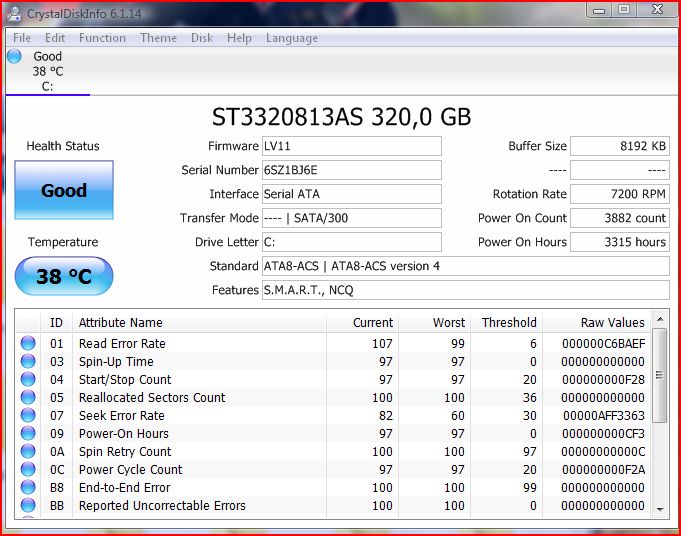Select the Power-On Hours attribute name in list
The width and height of the screenshot is (681, 536).
coord(124,433)
